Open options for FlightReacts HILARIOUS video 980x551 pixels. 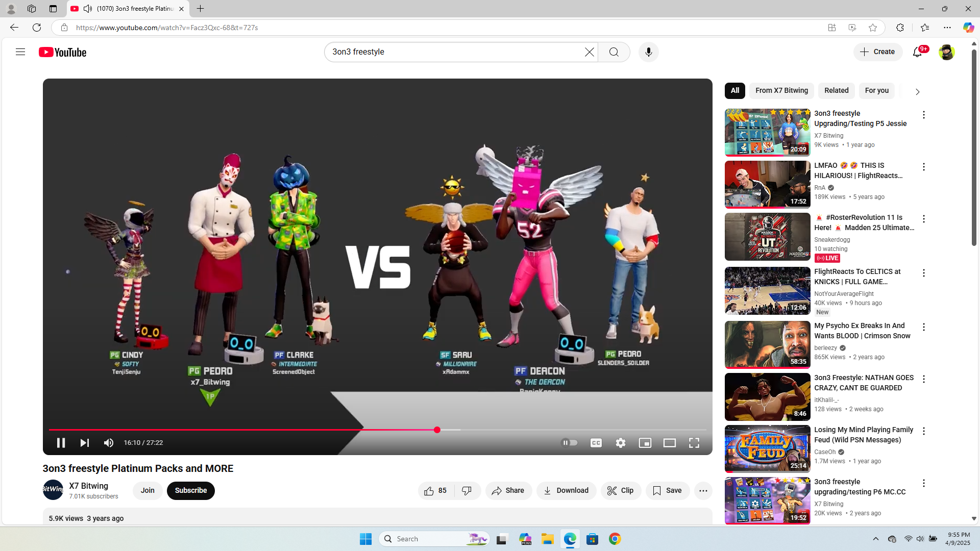pos(923,167)
